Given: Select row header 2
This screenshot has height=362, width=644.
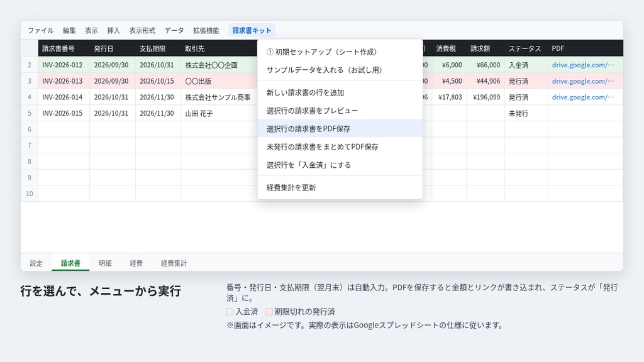Looking at the screenshot, I should coord(30,65).
